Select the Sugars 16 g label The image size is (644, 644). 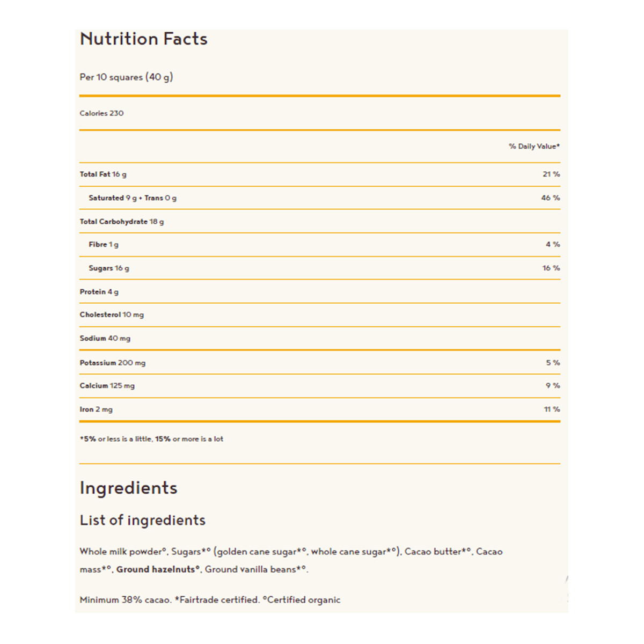click(109, 268)
